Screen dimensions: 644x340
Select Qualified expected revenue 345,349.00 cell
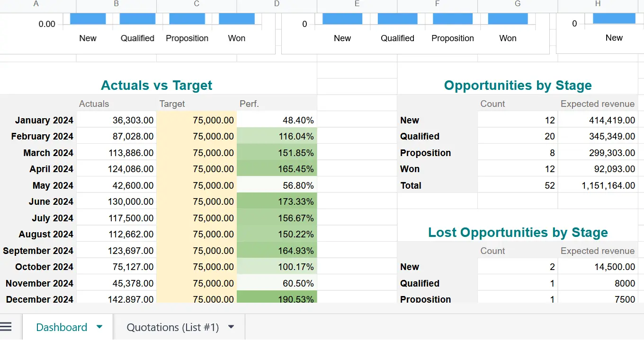[x=598, y=137]
